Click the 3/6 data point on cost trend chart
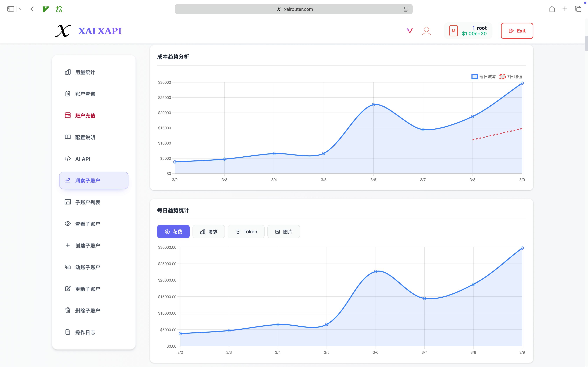588x367 pixels. point(373,105)
